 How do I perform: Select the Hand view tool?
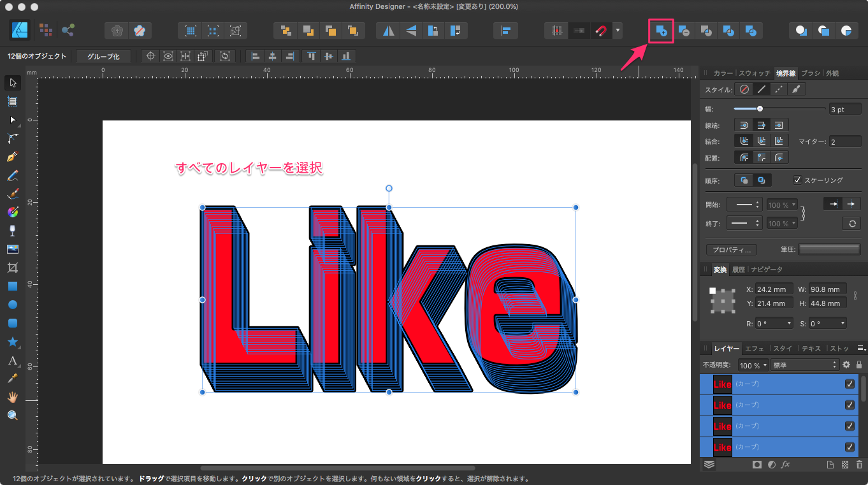[12, 397]
